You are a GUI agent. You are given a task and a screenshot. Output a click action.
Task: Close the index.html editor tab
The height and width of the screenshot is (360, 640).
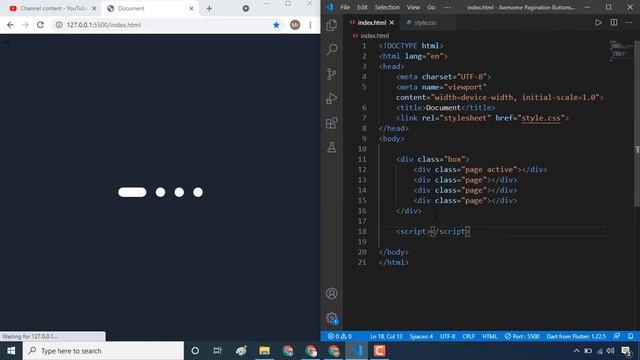click(x=392, y=22)
